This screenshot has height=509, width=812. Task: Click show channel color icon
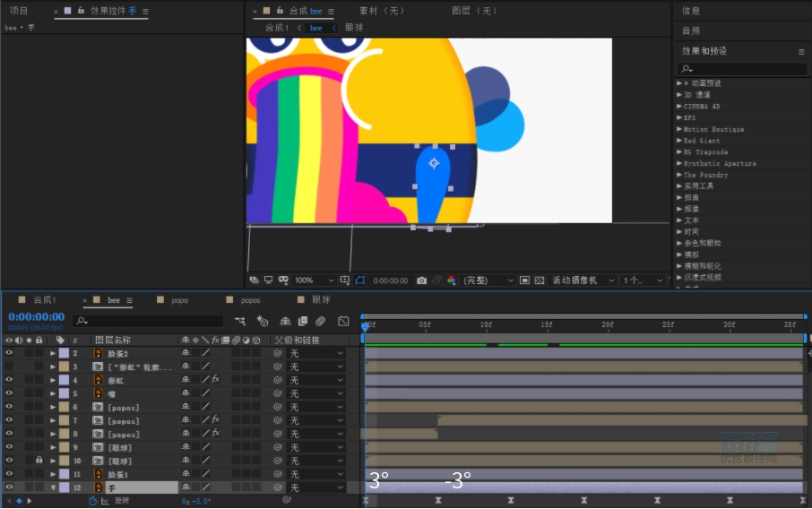[x=452, y=280]
